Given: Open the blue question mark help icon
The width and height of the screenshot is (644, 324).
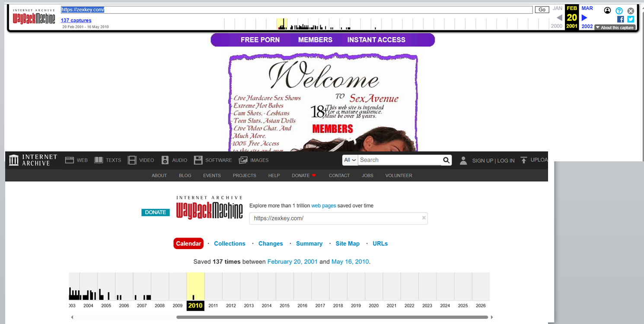Looking at the screenshot, I should pos(619,11).
